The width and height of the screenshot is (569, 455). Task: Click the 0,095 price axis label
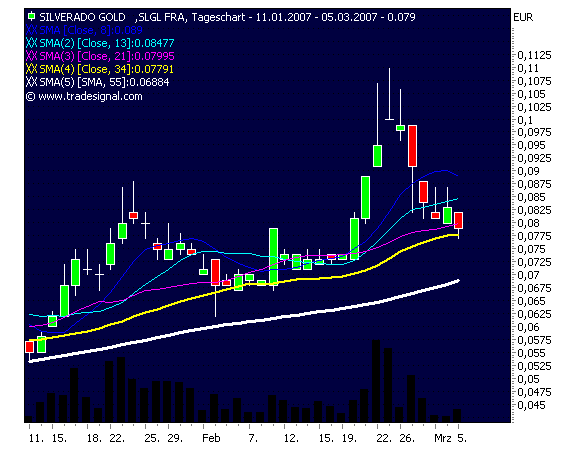point(531,145)
